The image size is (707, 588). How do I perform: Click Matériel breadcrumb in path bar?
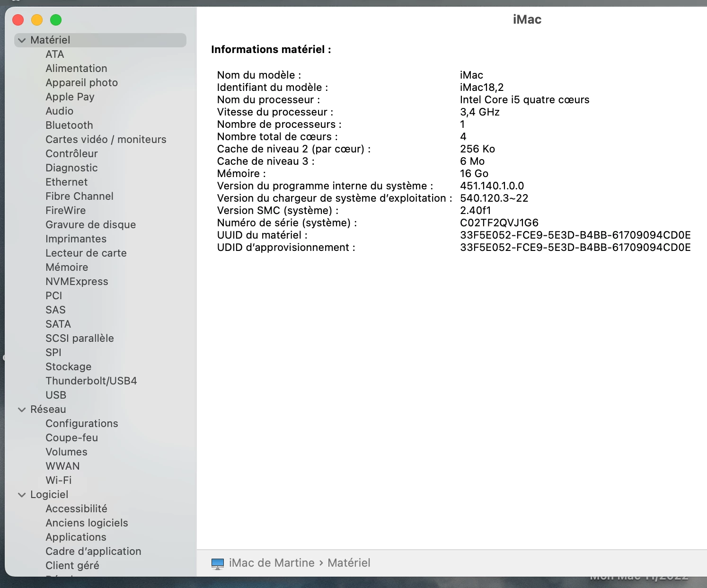(349, 563)
